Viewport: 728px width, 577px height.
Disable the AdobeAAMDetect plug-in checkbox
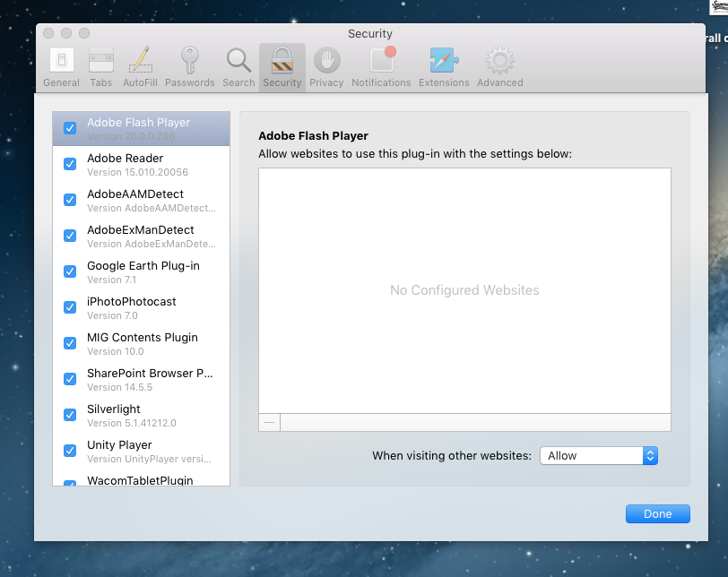click(70, 200)
